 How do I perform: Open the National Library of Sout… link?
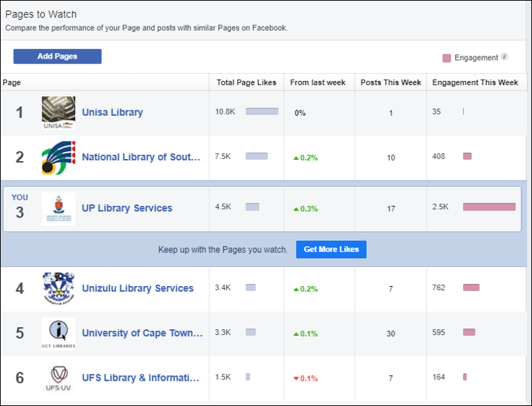[x=141, y=157]
